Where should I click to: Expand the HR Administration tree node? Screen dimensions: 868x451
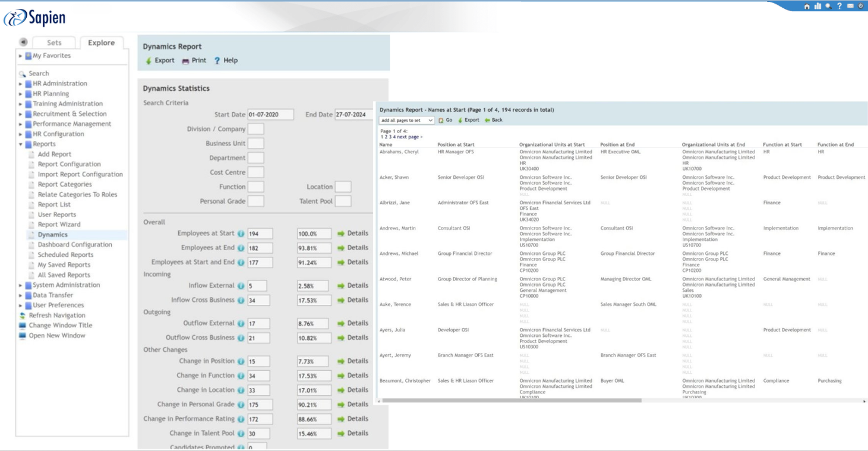click(x=21, y=84)
